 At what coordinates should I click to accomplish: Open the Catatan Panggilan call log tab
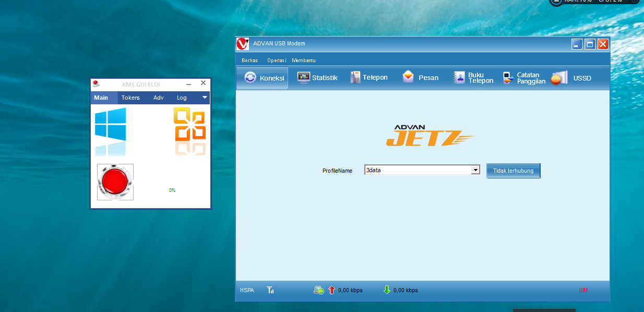coord(524,78)
